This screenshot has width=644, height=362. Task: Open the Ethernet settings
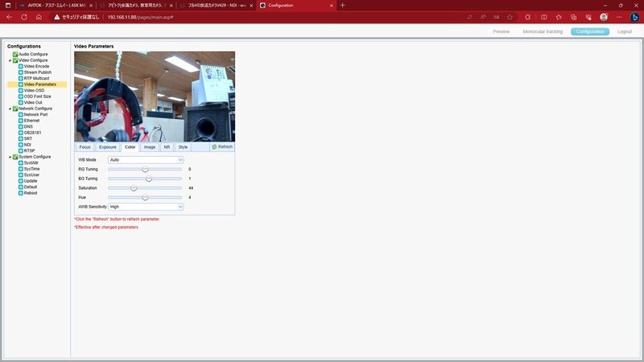click(x=31, y=121)
